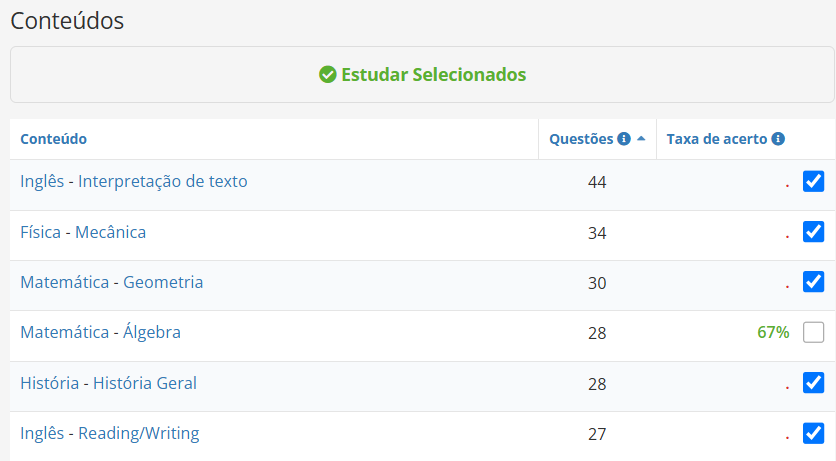Uncheck the Matemática - Geometria checkbox
The height and width of the screenshot is (461, 836).
(x=813, y=281)
